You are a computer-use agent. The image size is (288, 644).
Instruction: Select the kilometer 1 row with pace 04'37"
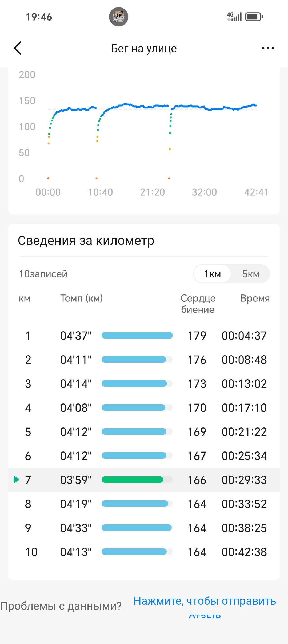click(x=144, y=336)
